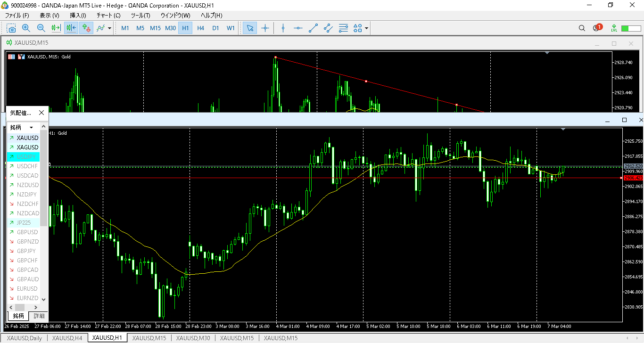This screenshot has height=343, width=644.
Task: Expand the shapes objects dropdown arrow
Action: pyautogui.click(x=366, y=28)
